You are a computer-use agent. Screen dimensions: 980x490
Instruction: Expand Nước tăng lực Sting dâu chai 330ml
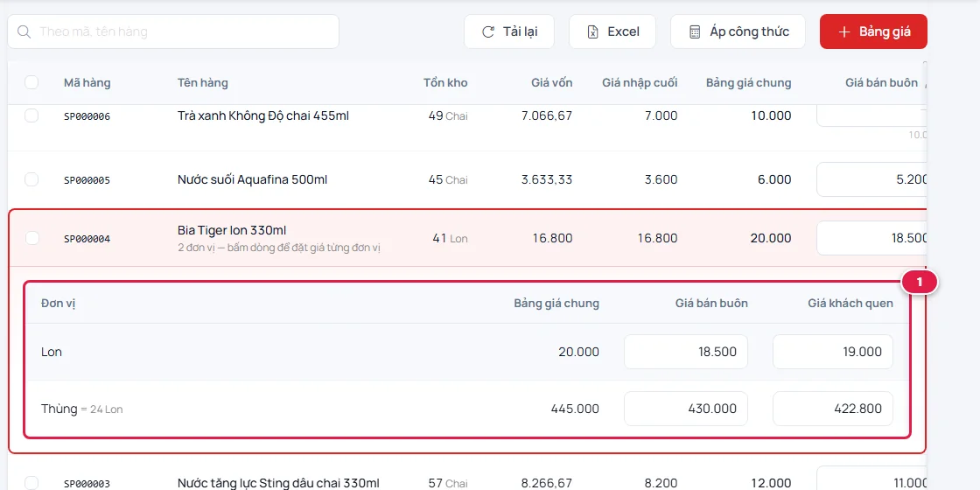click(278, 483)
